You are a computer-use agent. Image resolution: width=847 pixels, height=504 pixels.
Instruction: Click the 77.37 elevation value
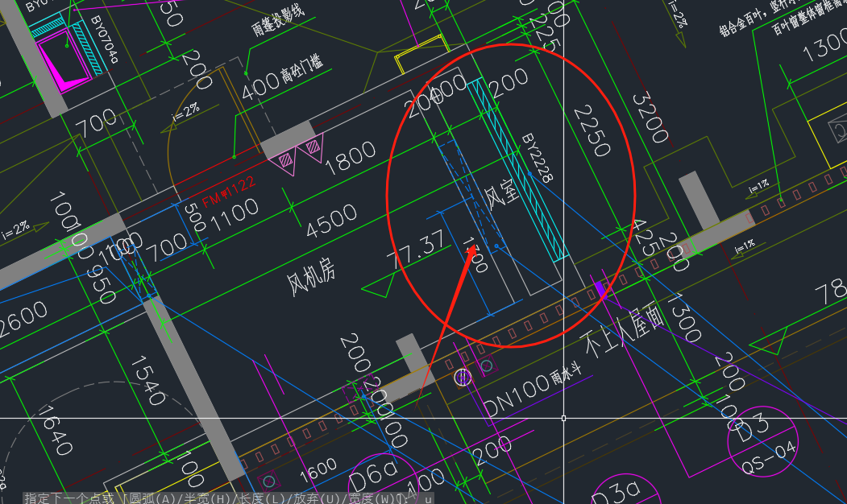(416, 250)
